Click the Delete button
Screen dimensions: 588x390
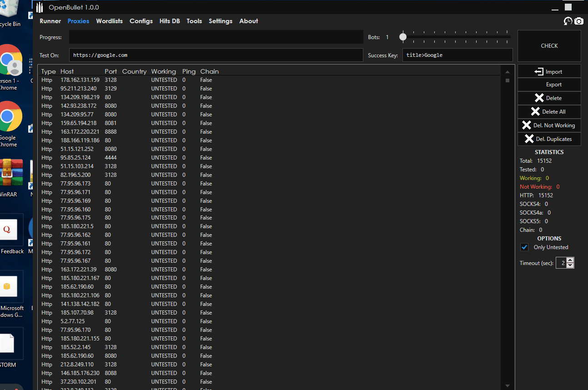coord(549,98)
